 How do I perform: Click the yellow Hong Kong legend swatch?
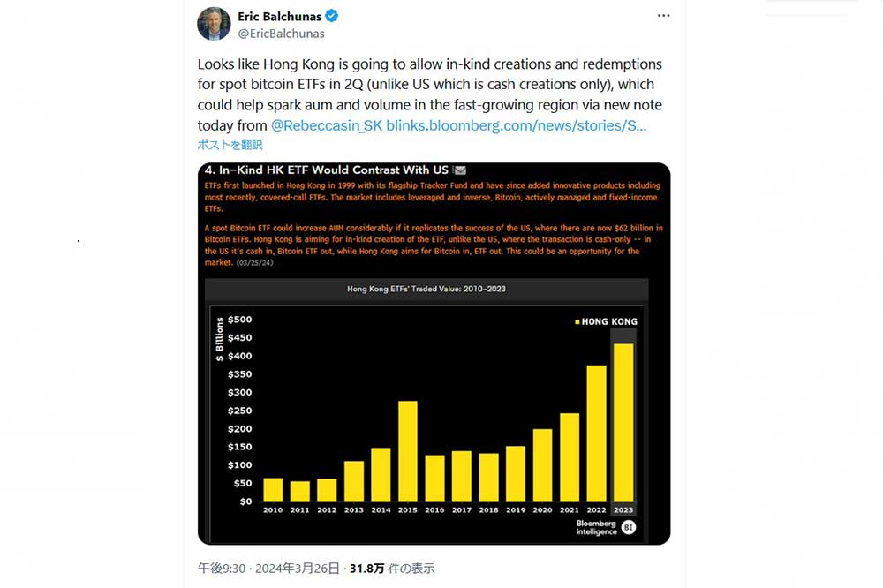(x=577, y=321)
